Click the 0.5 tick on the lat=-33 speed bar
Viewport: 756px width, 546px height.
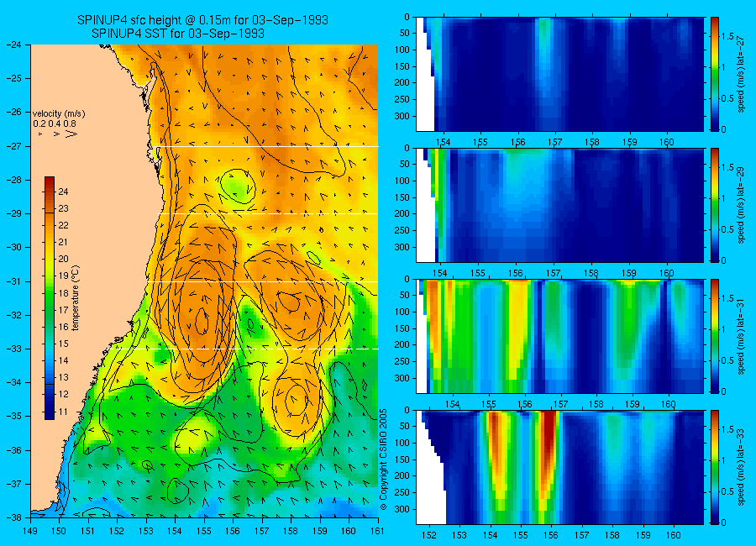(728, 491)
